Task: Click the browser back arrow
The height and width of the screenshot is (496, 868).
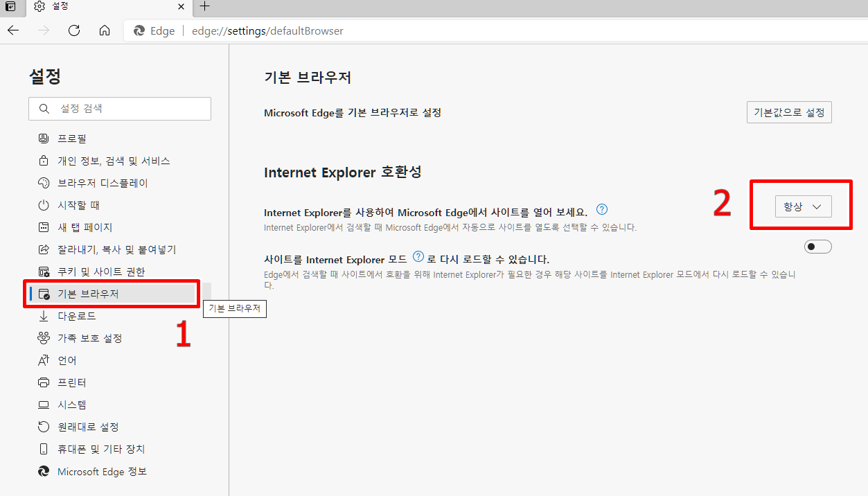Action: pyautogui.click(x=13, y=30)
